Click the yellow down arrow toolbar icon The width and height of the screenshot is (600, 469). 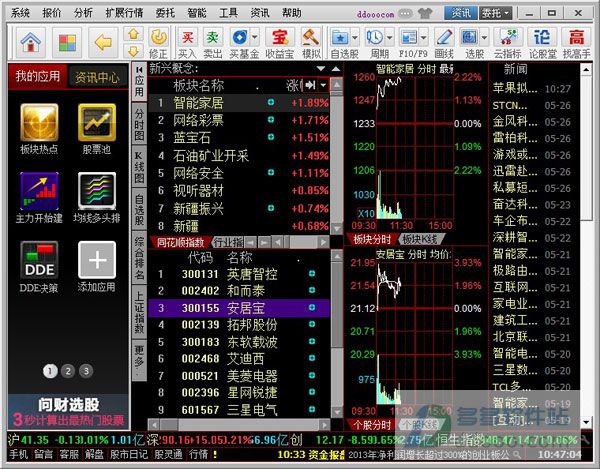pos(134,50)
